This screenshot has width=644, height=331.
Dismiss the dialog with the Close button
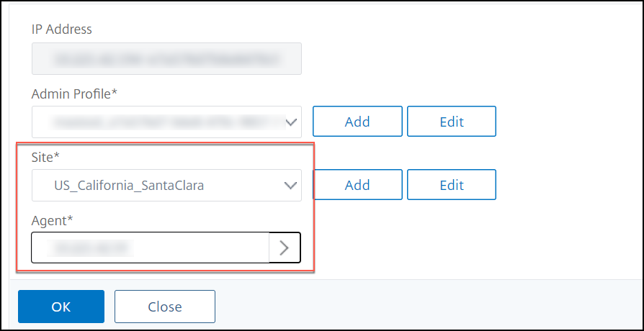pyautogui.click(x=165, y=307)
